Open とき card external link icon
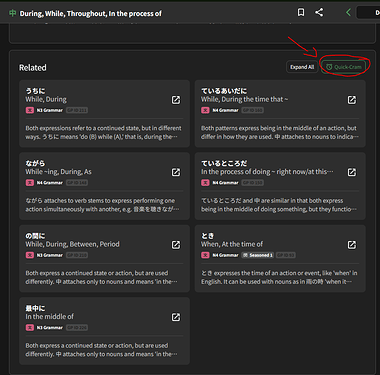 pyautogui.click(x=352, y=245)
